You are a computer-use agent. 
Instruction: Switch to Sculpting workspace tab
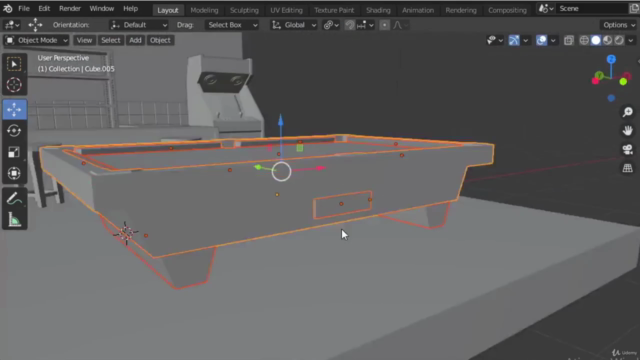(x=244, y=10)
